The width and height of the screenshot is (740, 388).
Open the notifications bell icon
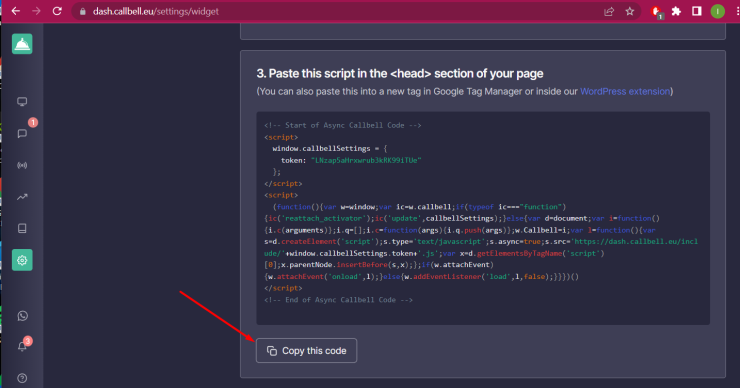coord(22,346)
